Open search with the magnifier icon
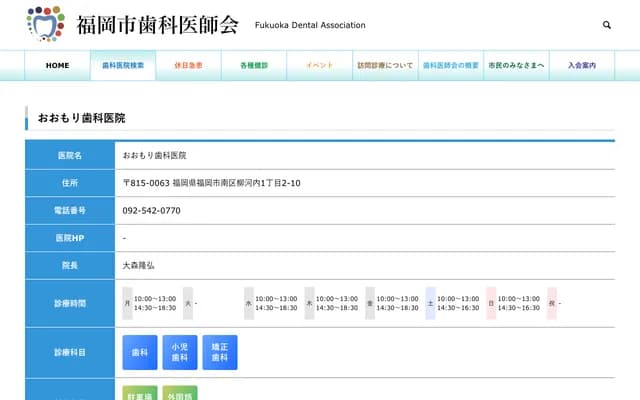 607,25
